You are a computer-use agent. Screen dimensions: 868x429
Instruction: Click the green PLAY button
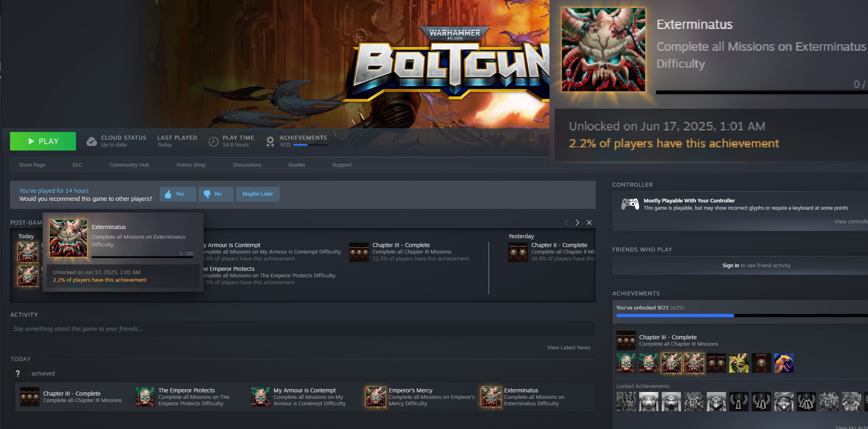coord(43,141)
